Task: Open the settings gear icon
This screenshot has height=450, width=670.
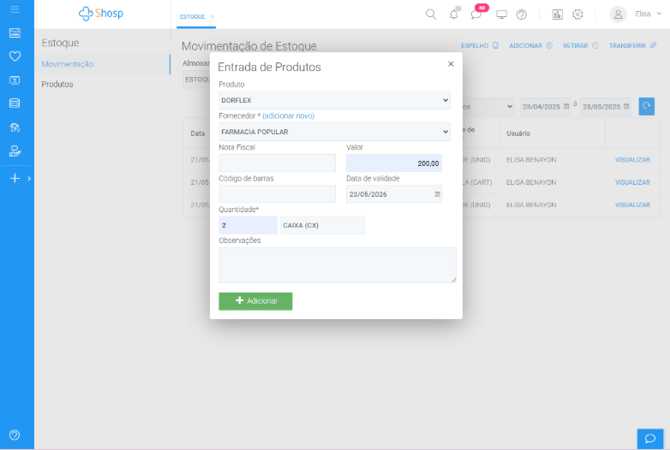Action: pos(577,15)
